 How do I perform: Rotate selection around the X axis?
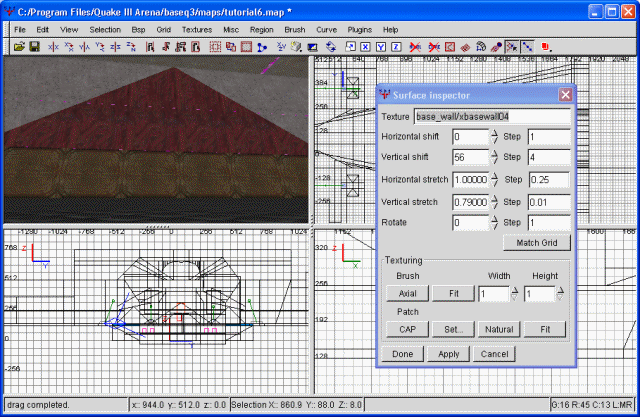point(69,47)
